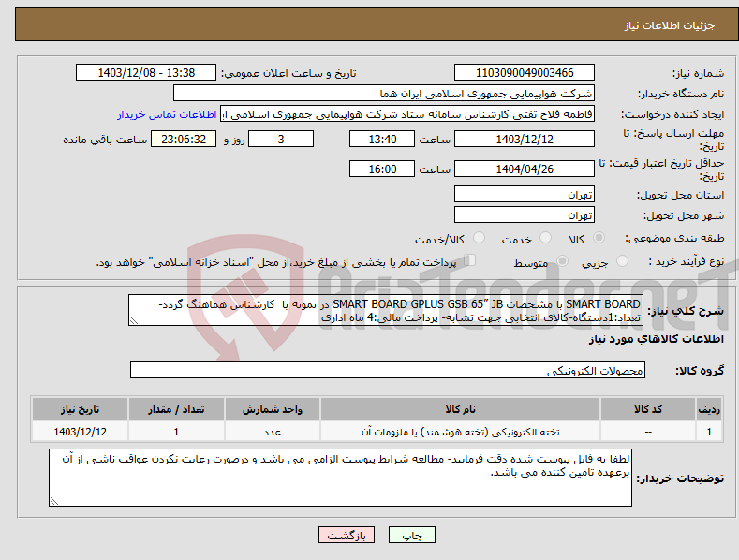Select the جزیی purchase type radio
This screenshot has height=560, width=739.
pos(622,260)
